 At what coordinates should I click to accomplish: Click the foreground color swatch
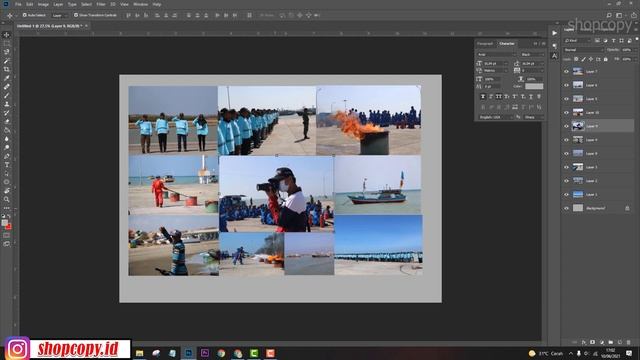(4, 223)
